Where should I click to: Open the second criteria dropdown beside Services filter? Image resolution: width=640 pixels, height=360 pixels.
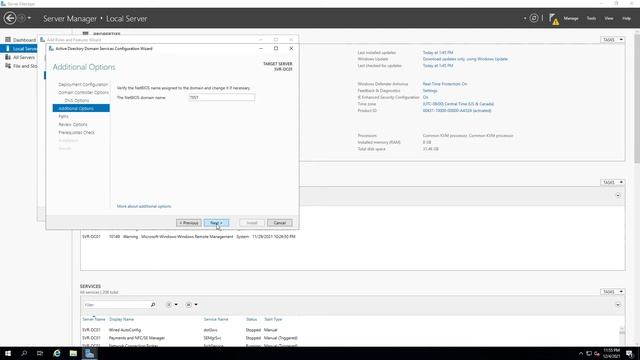pos(191,305)
